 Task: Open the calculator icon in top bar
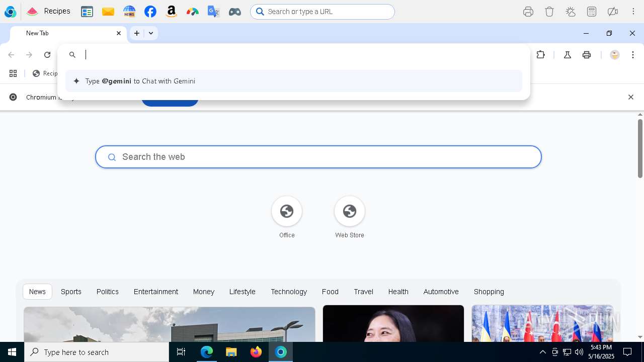[592, 12]
